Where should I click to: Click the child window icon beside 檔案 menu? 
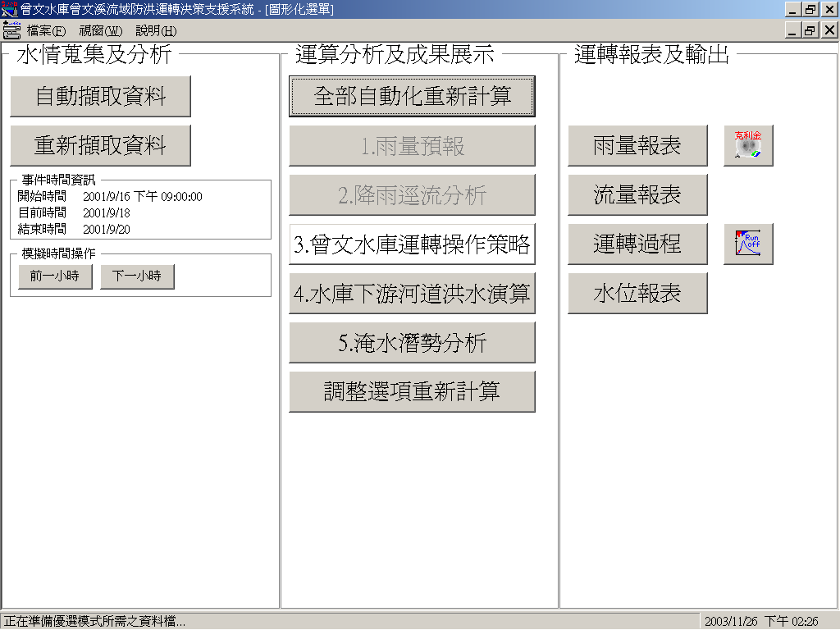pyautogui.click(x=11, y=30)
